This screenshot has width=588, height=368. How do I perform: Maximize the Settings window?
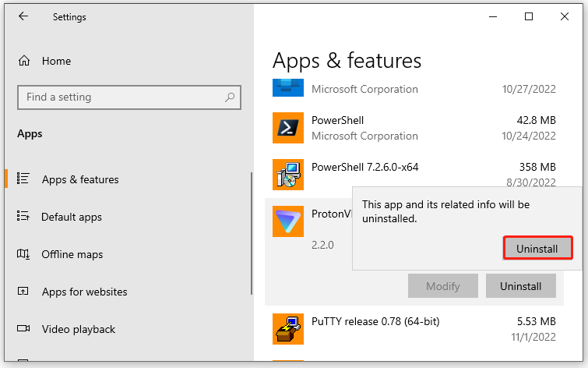click(x=529, y=16)
